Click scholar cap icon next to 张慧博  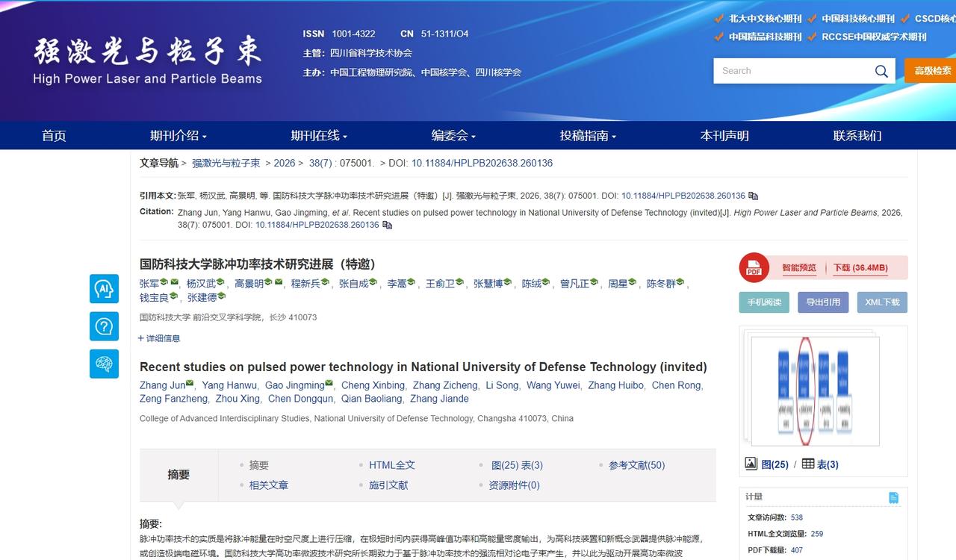tap(507, 282)
